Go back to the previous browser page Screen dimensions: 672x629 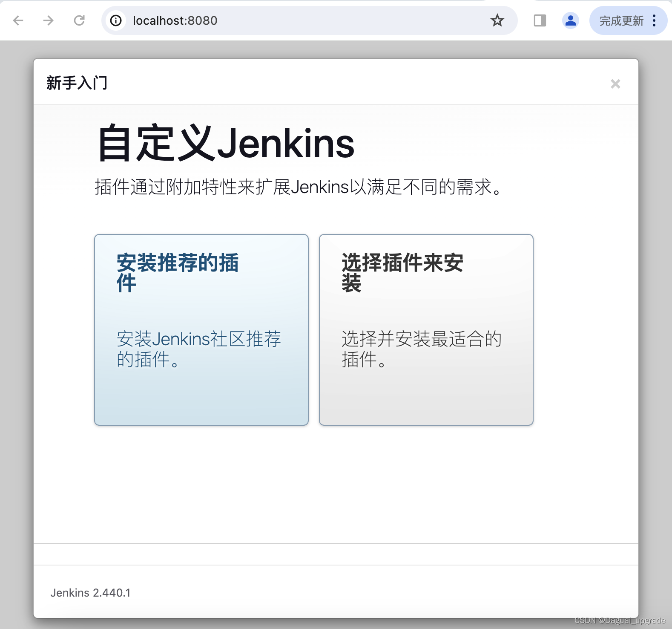click(18, 20)
